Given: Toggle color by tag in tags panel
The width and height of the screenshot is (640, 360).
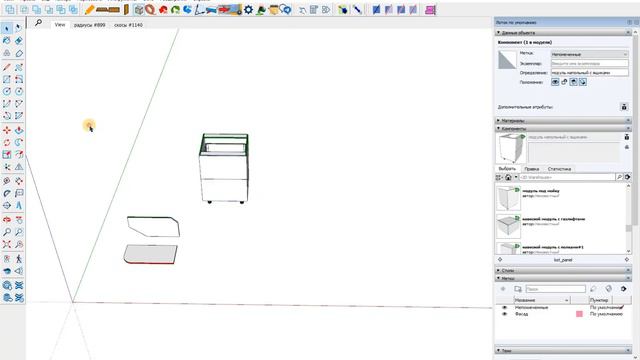Looking at the screenshot, I should 609,289.
